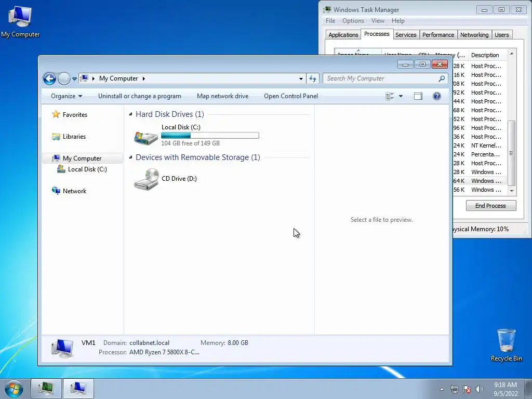The width and height of the screenshot is (532, 399).
Task: Switch to the Performance tab in Task Manager
Action: [438, 35]
